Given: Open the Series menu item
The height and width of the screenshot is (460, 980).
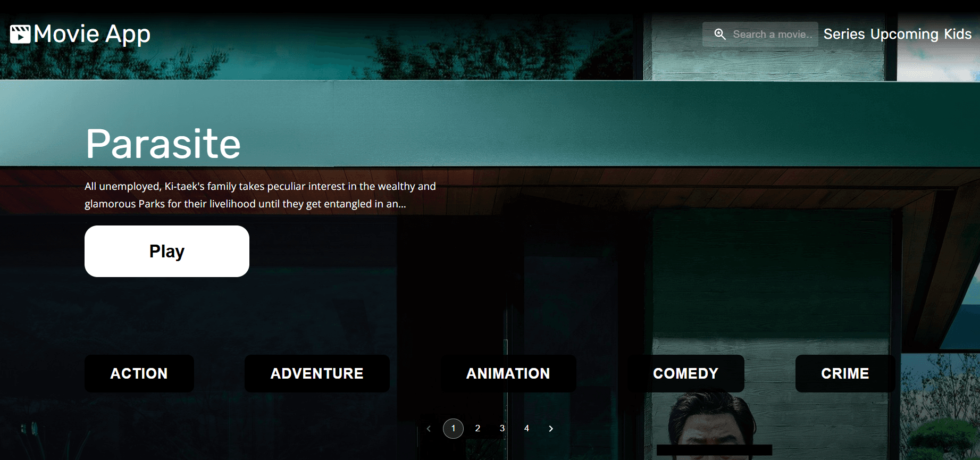Looking at the screenshot, I should click(844, 34).
